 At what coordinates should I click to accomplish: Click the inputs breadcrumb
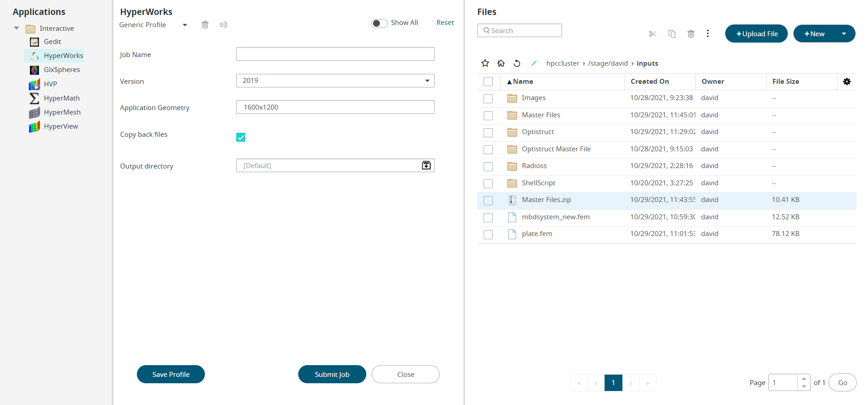point(647,63)
